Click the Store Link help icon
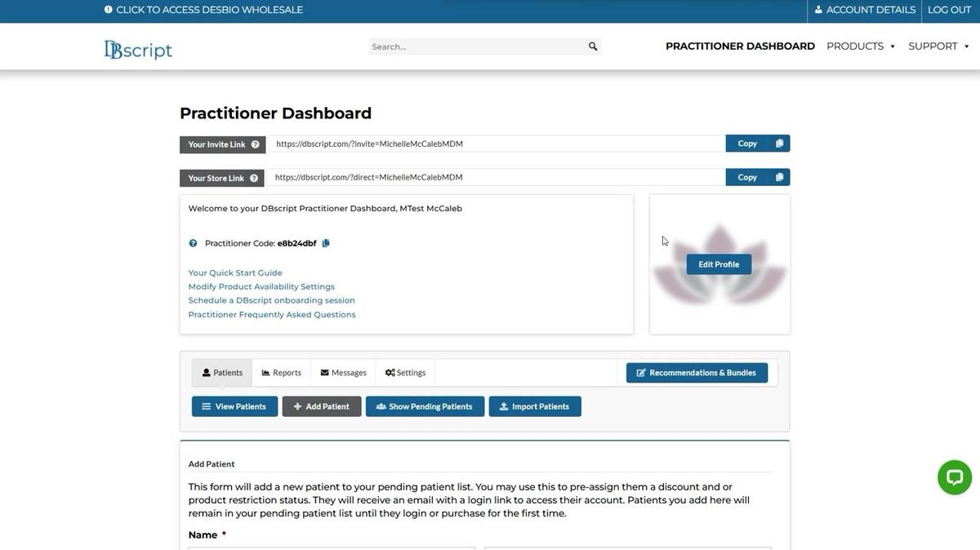 tap(254, 178)
